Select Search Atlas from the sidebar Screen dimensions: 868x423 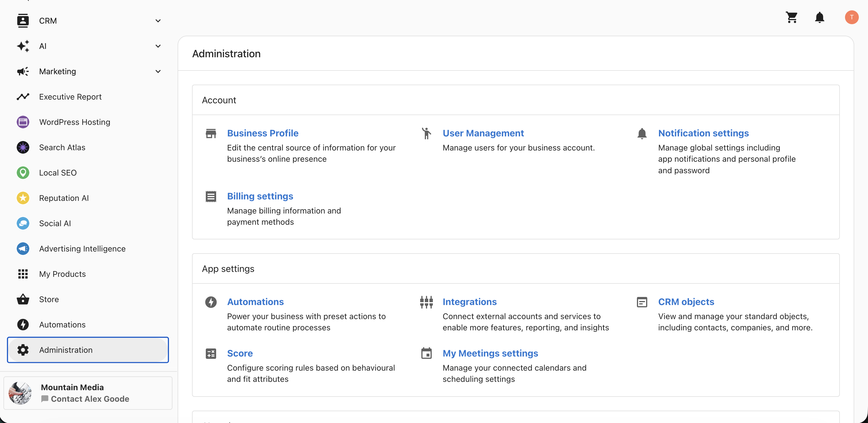coord(88,147)
